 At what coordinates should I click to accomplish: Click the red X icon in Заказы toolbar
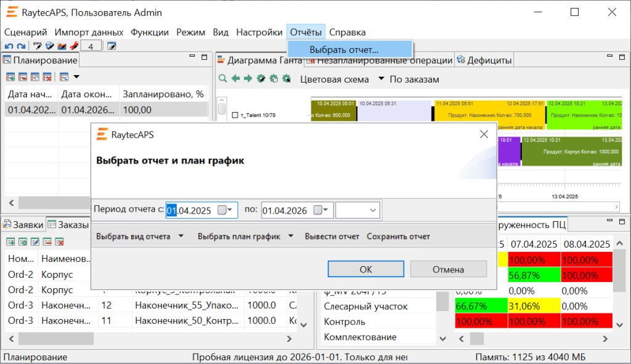pyautogui.click(x=59, y=241)
